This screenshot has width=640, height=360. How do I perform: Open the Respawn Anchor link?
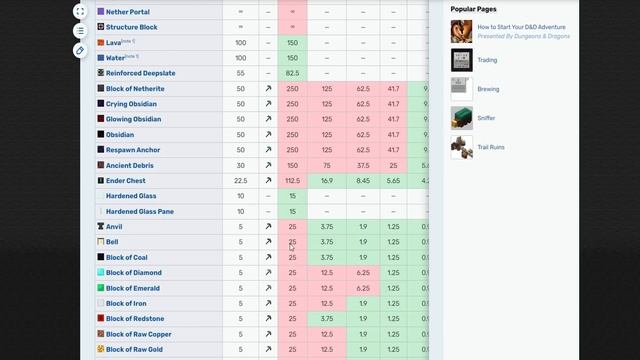pos(133,150)
